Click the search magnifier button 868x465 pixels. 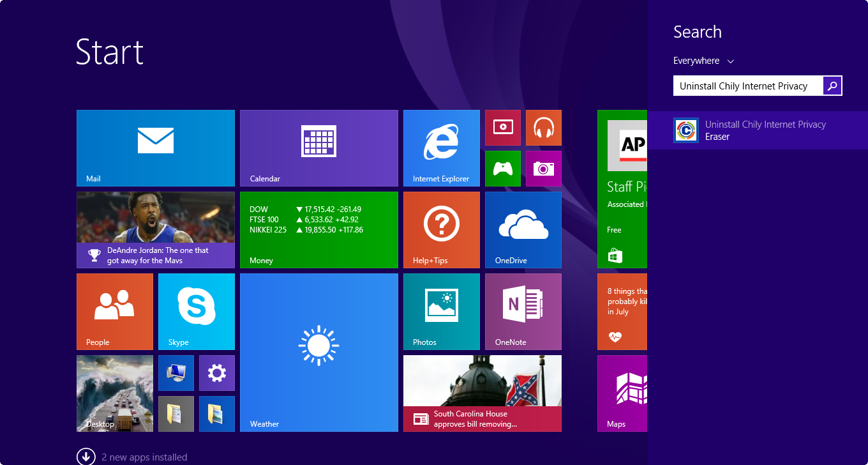point(832,86)
